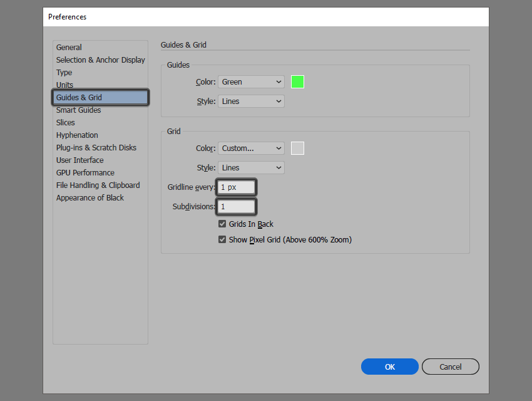
Task: Click the Gridline every input field
Action: 236,187
